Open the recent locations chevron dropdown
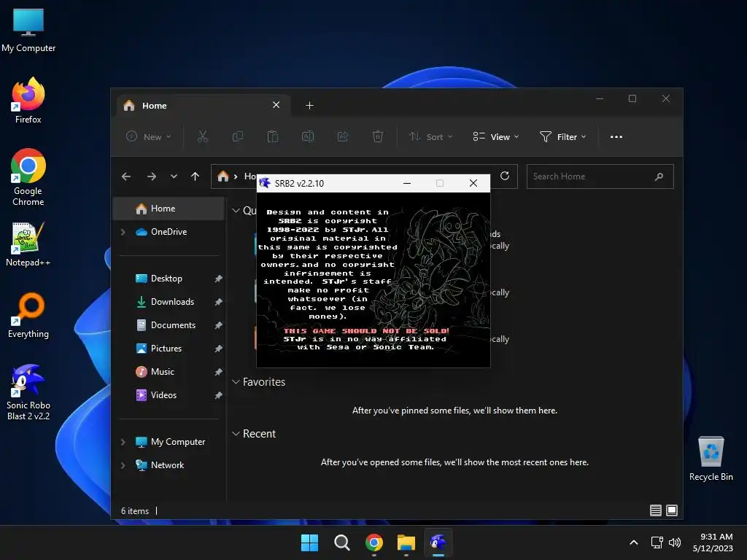Viewport: 747px width, 560px height. point(174,176)
